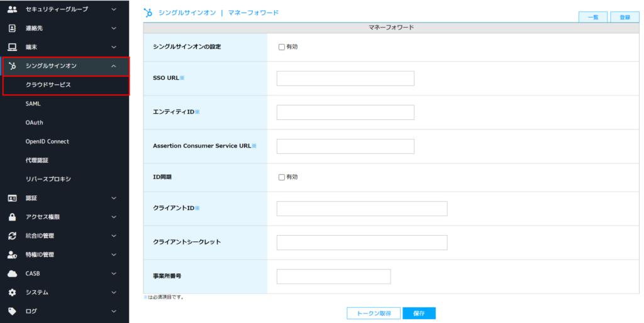Expand the ログ chevron
This screenshot has height=323, width=644.
[x=114, y=311]
